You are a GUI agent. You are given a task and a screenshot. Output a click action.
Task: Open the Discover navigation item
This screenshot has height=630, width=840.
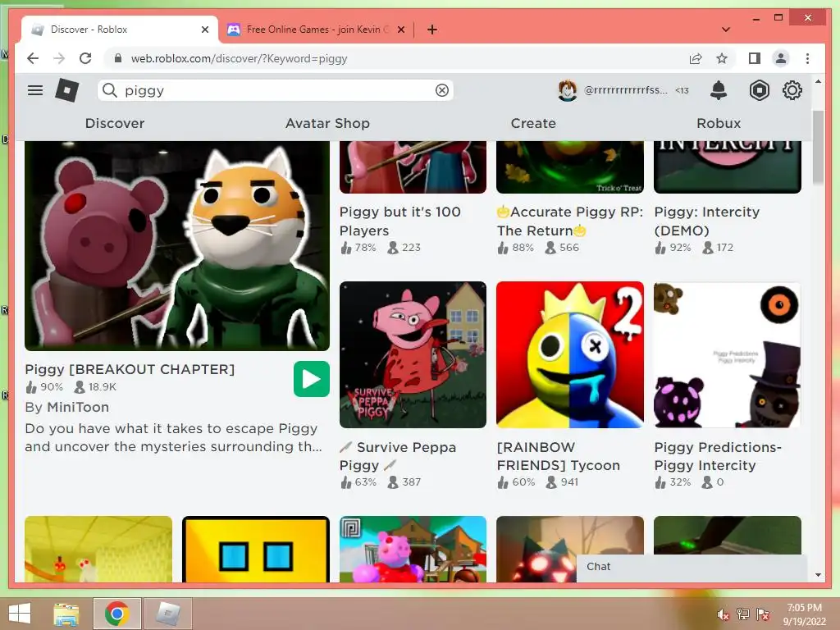coord(115,123)
